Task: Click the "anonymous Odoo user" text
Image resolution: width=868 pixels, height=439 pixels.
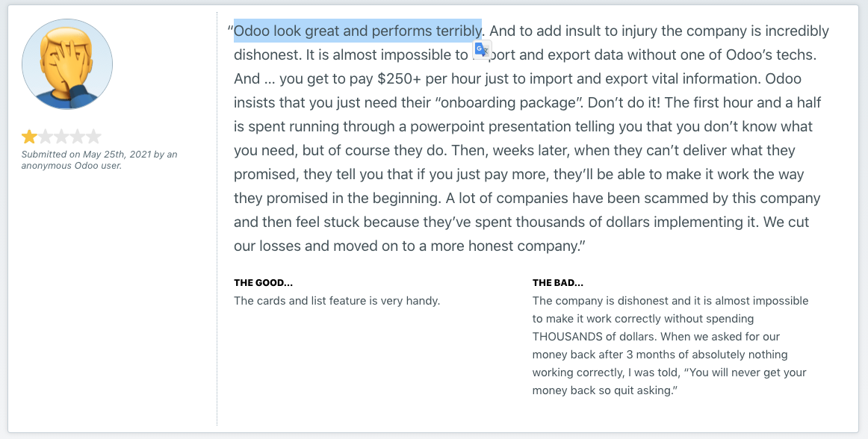Action: (x=72, y=165)
